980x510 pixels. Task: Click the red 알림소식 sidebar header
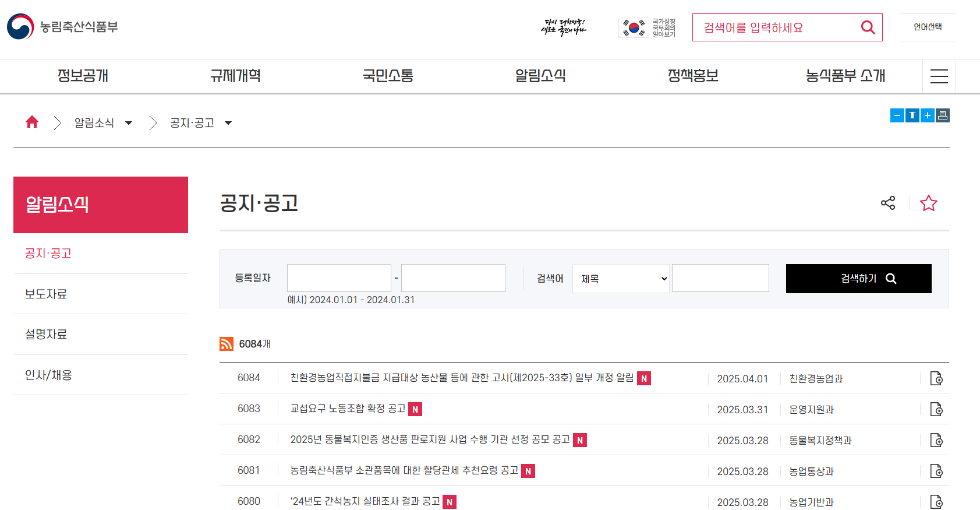click(101, 205)
